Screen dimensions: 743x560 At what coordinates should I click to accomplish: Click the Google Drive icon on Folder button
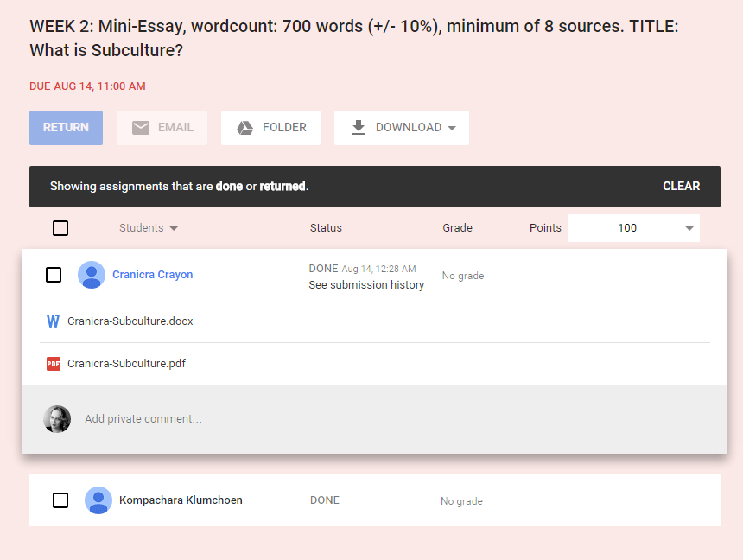point(245,128)
